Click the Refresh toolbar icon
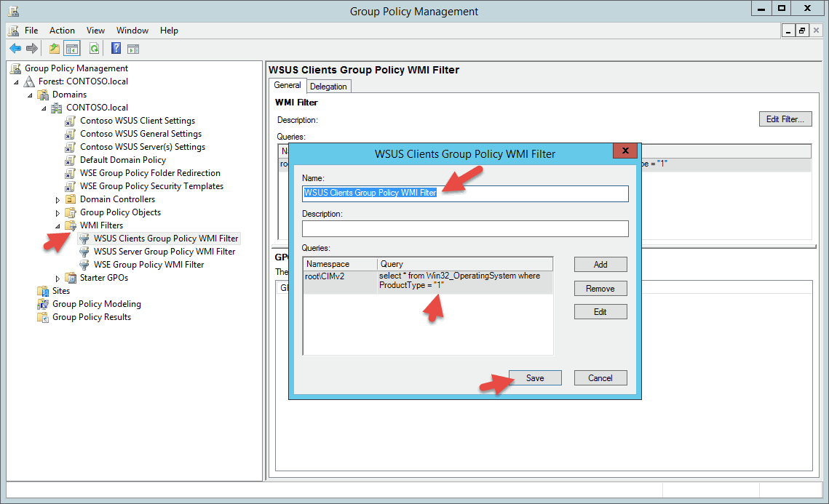Screen dimensions: 829x504 click(x=94, y=49)
